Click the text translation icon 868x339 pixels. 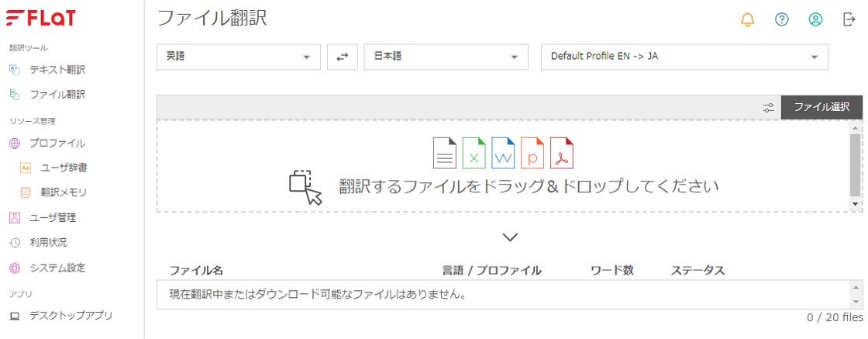tap(15, 70)
